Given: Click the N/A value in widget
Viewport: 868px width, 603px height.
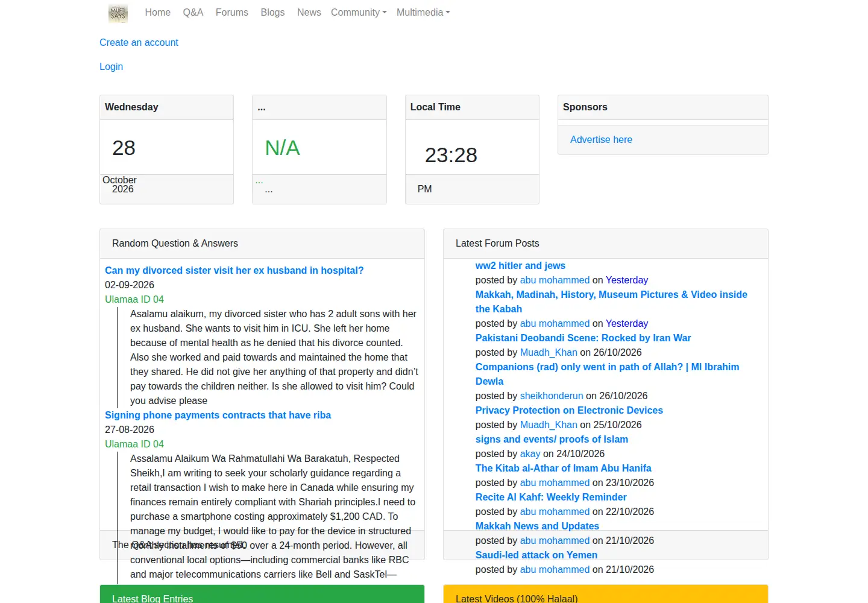Looking at the screenshot, I should click(x=282, y=148).
